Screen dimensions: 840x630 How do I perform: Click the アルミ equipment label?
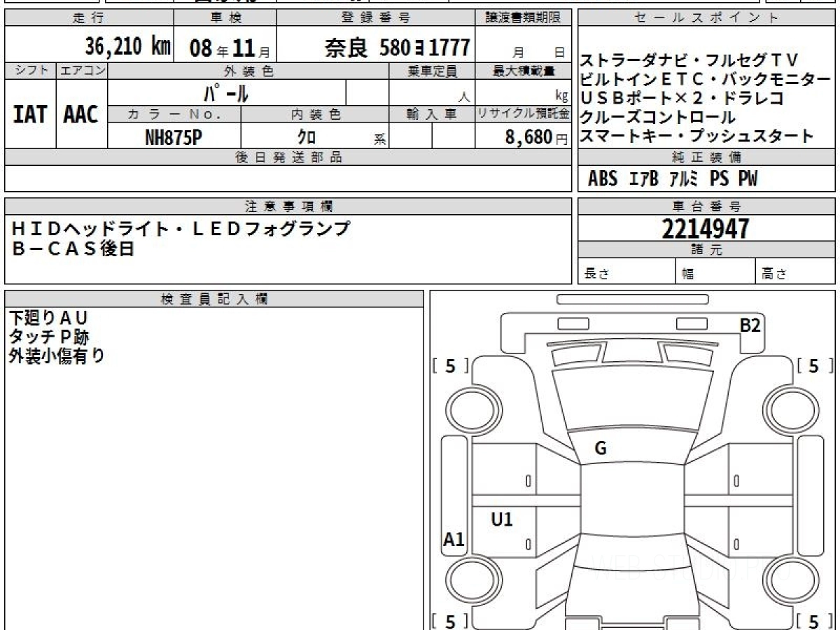[x=684, y=179]
